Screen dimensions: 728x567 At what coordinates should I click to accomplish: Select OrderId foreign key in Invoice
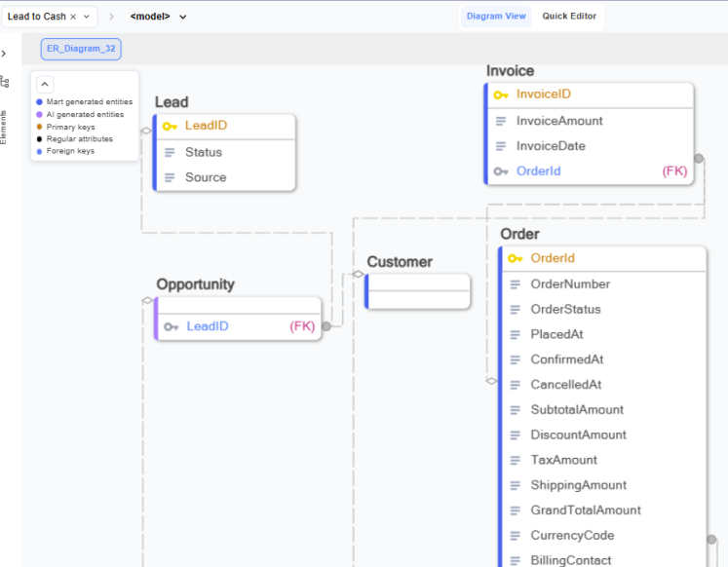538,171
